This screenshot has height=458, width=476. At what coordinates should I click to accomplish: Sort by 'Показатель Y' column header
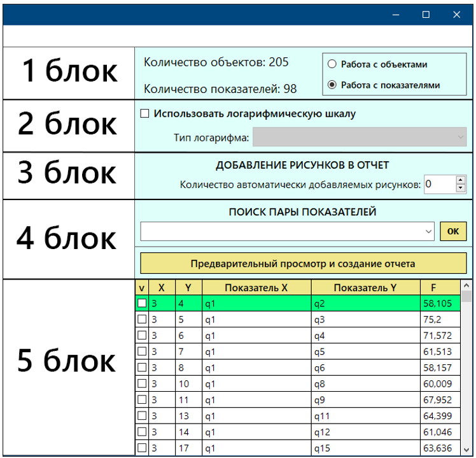[365, 287]
